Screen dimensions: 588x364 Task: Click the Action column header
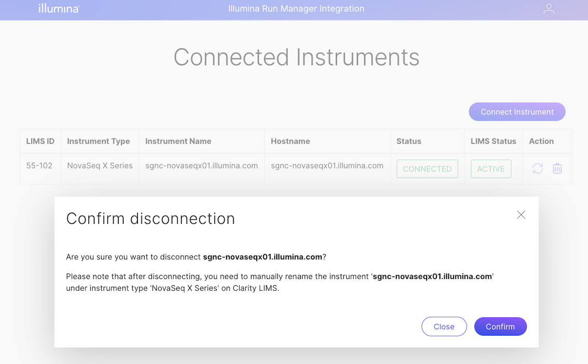tap(541, 141)
